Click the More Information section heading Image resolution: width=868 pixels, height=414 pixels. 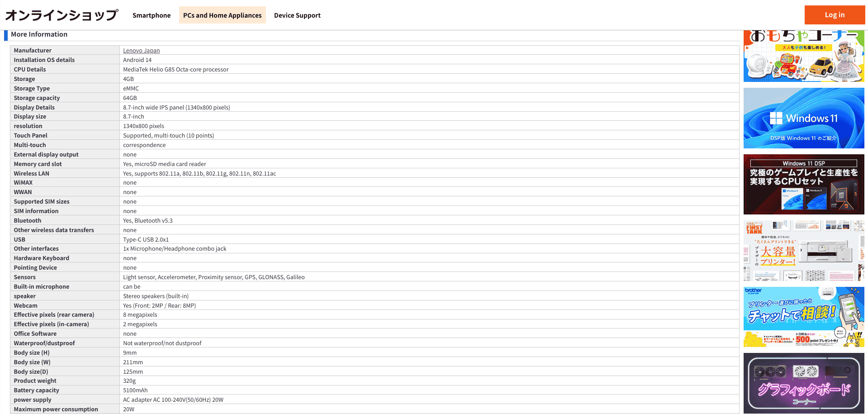39,34
